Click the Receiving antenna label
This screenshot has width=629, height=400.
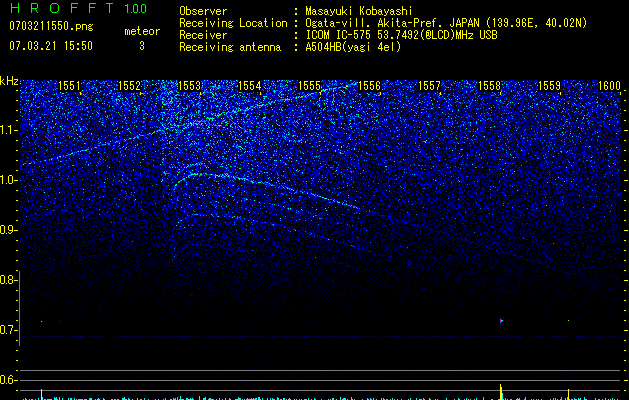point(230,47)
